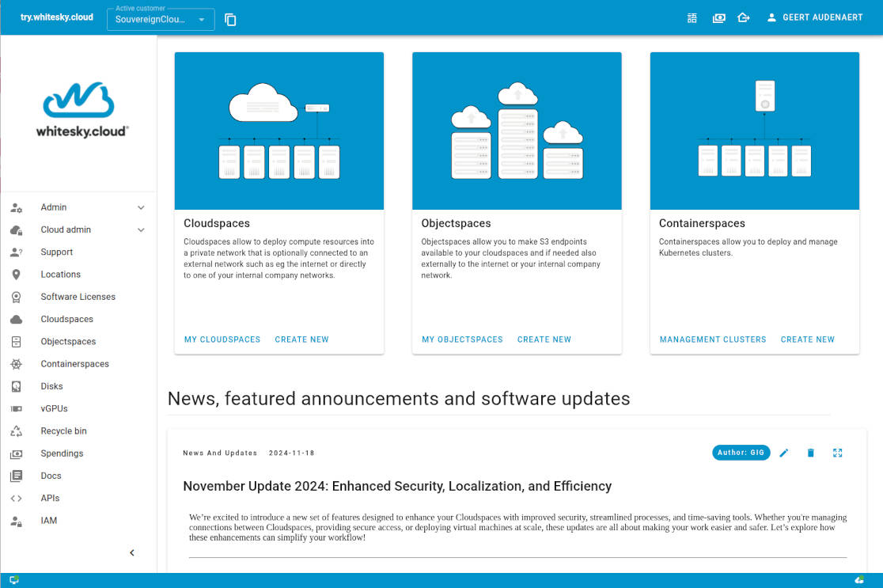Click the logout arrow icon in header
The height and width of the screenshot is (588, 883).
743,18
